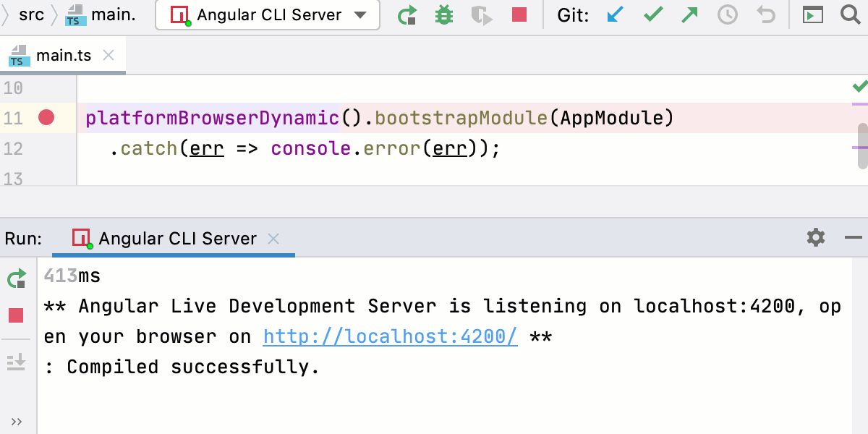This screenshot has width=868, height=434.
Task: Push commits with the green Git arrow
Action: click(690, 15)
